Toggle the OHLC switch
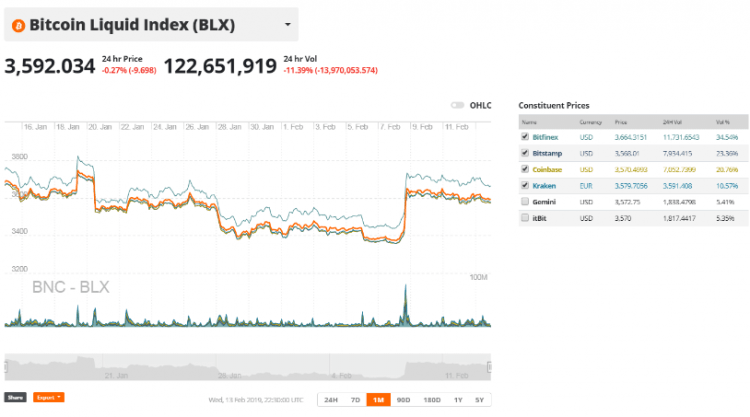This screenshot has height=417, width=750. 457,105
